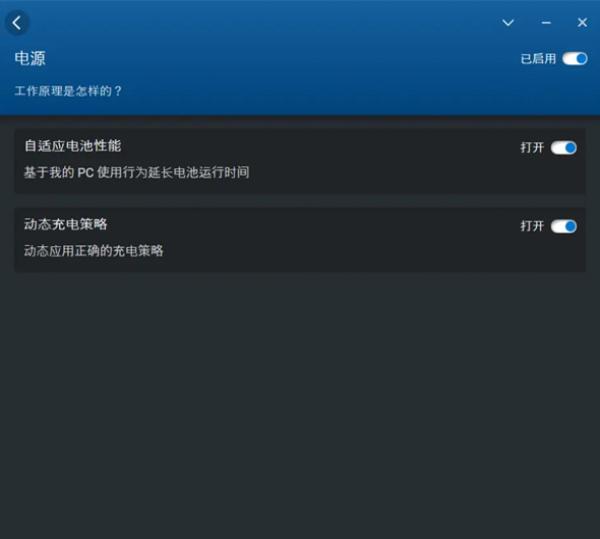Select the 动态充电策略 heading
This screenshot has height=539, width=600.
point(66,224)
